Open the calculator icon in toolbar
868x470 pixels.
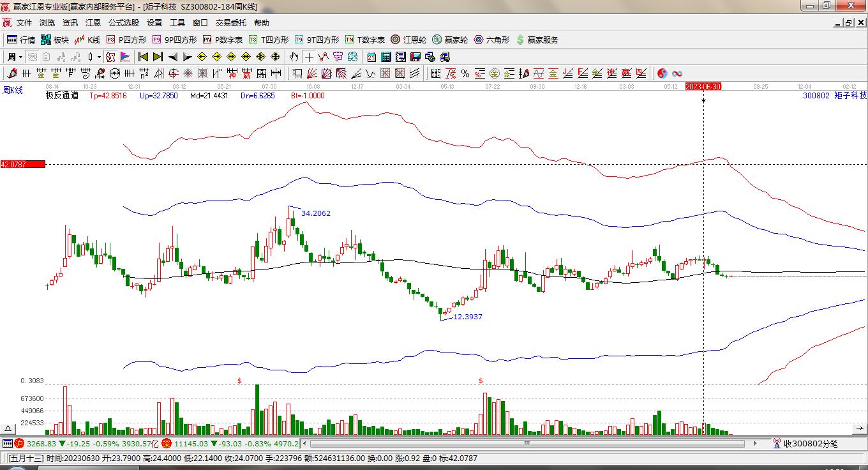386,57
